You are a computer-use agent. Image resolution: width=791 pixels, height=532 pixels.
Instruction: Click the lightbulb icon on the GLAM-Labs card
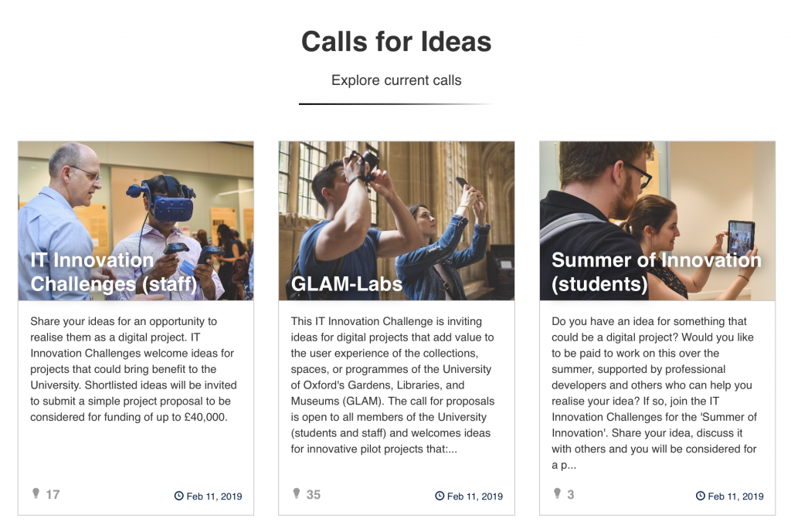pyautogui.click(x=297, y=493)
